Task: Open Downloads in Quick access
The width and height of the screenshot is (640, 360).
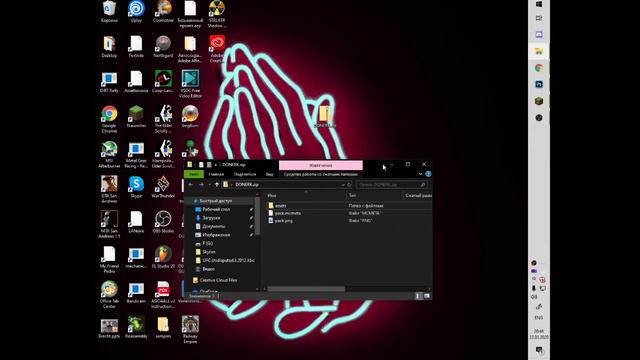Action: coord(211,218)
